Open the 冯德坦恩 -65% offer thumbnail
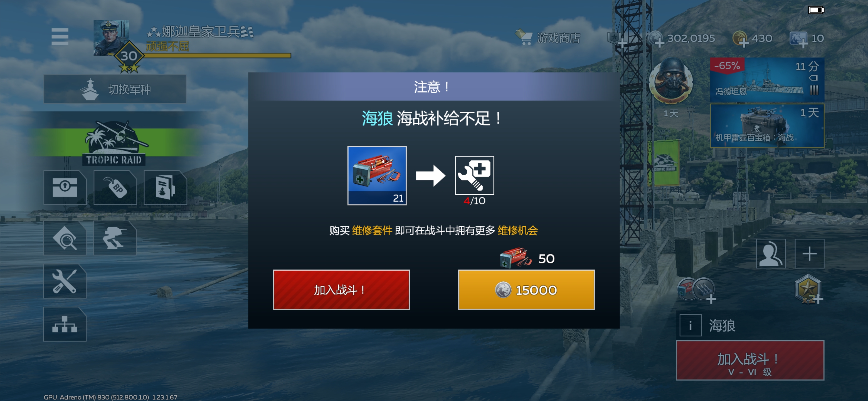The width and height of the screenshot is (868, 401). pyautogui.click(x=767, y=80)
